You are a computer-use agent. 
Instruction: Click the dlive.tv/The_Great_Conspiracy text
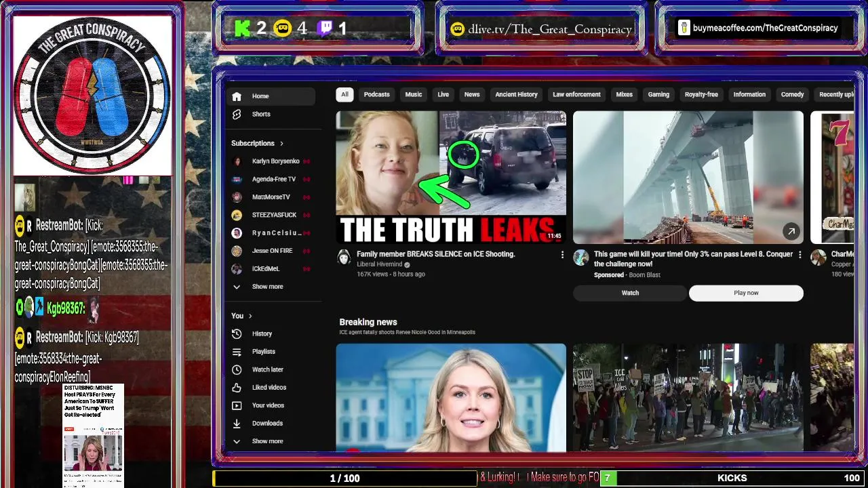[x=549, y=29]
